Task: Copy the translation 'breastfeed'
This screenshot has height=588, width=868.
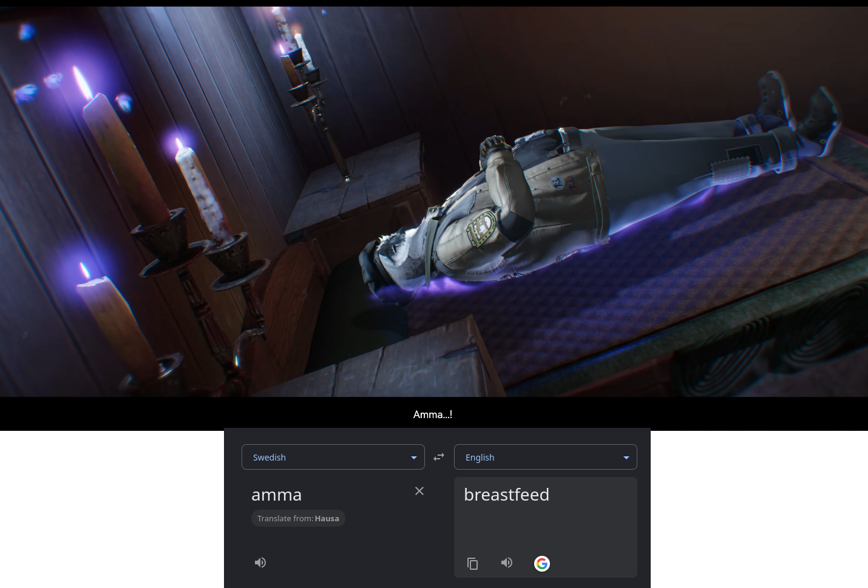Action: [x=473, y=564]
